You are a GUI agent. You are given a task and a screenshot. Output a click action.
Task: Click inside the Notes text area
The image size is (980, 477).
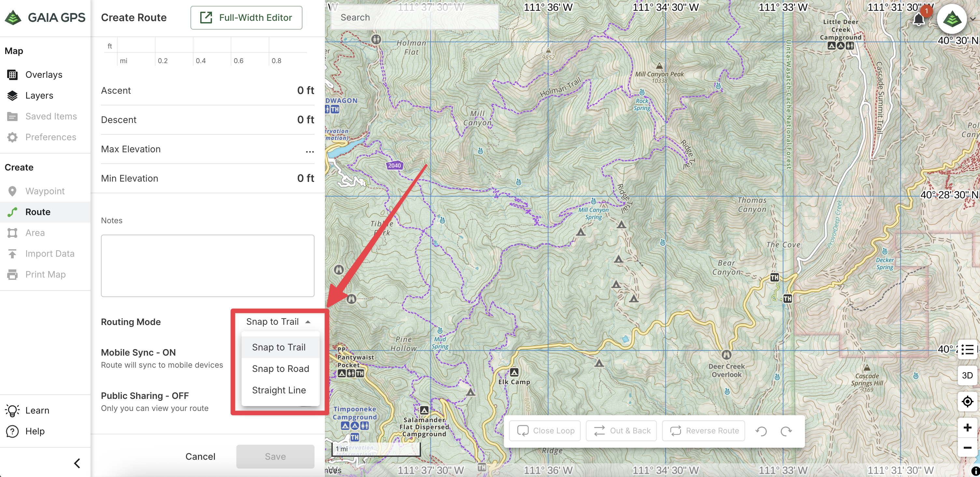(207, 265)
